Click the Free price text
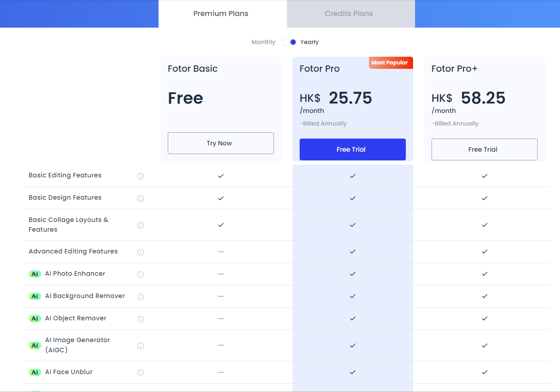The height and width of the screenshot is (392, 560). [185, 98]
